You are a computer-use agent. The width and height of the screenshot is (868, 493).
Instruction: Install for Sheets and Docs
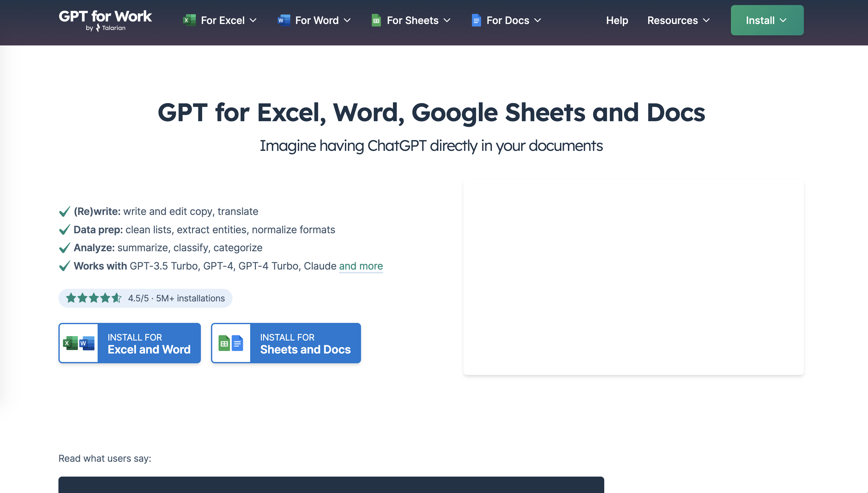click(286, 343)
